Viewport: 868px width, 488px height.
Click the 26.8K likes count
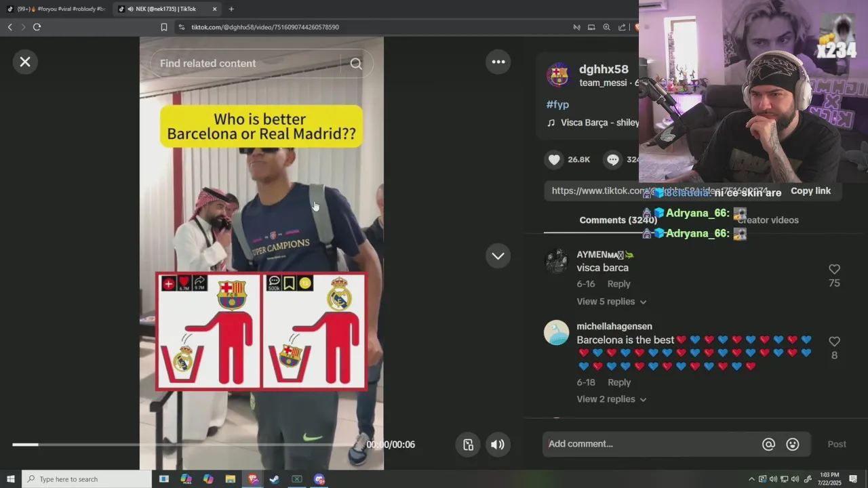point(579,159)
